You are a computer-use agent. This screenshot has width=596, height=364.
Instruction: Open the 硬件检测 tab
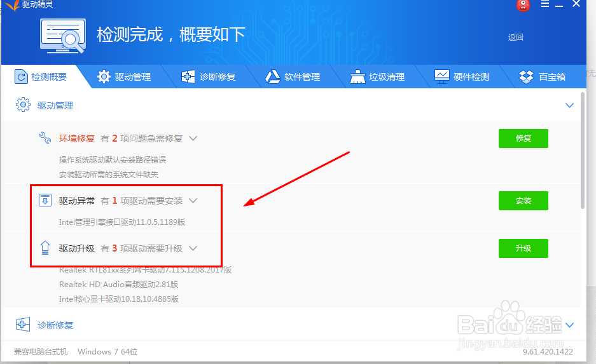tap(462, 77)
